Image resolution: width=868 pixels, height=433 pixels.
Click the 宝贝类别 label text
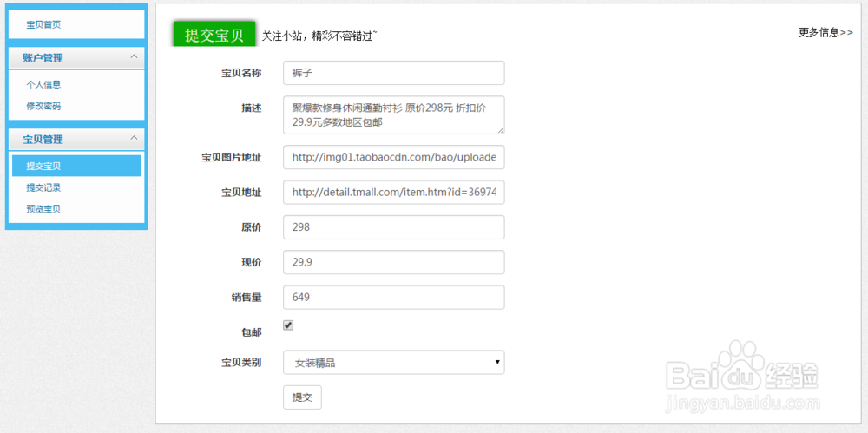click(241, 363)
